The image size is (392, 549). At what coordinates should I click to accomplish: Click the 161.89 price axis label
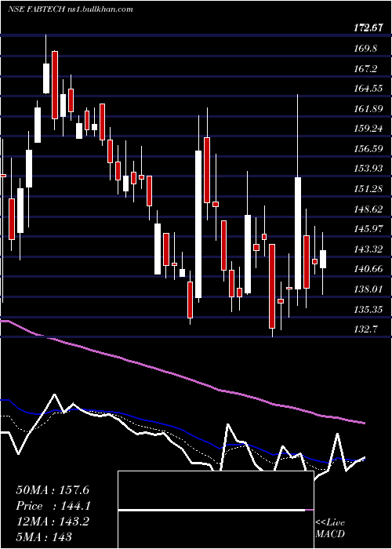click(x=368, y=109)
